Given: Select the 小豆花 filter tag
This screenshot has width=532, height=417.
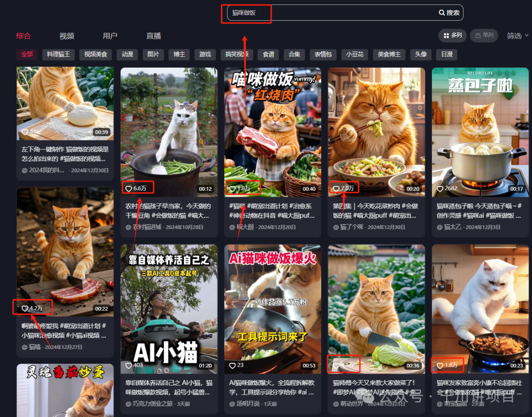Looking at the screenshot, I should point(355,54).
